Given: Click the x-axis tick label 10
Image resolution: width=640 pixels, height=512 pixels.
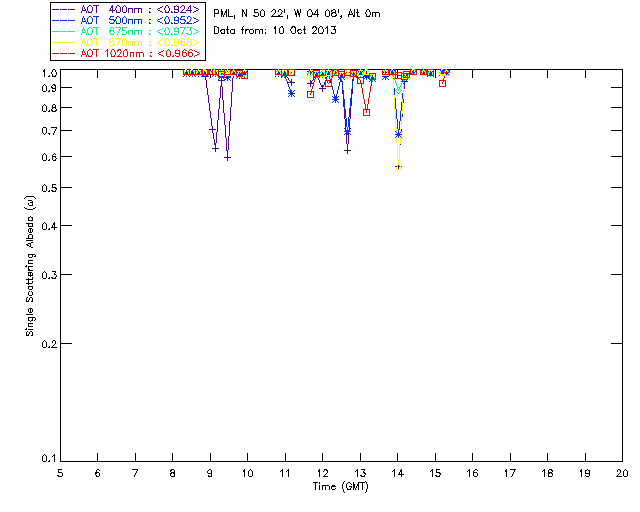Looking at the screenshot, I should point(247,473).
